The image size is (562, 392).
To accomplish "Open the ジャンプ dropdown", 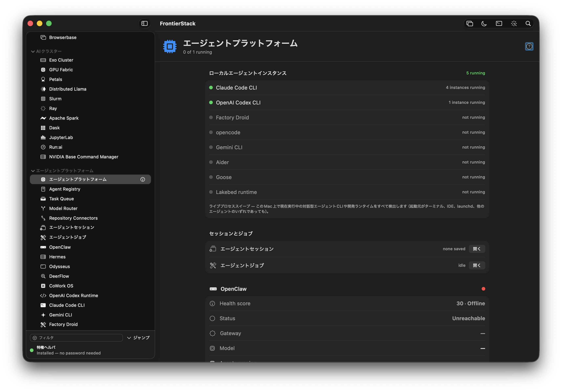I will (x=138, y=338).
